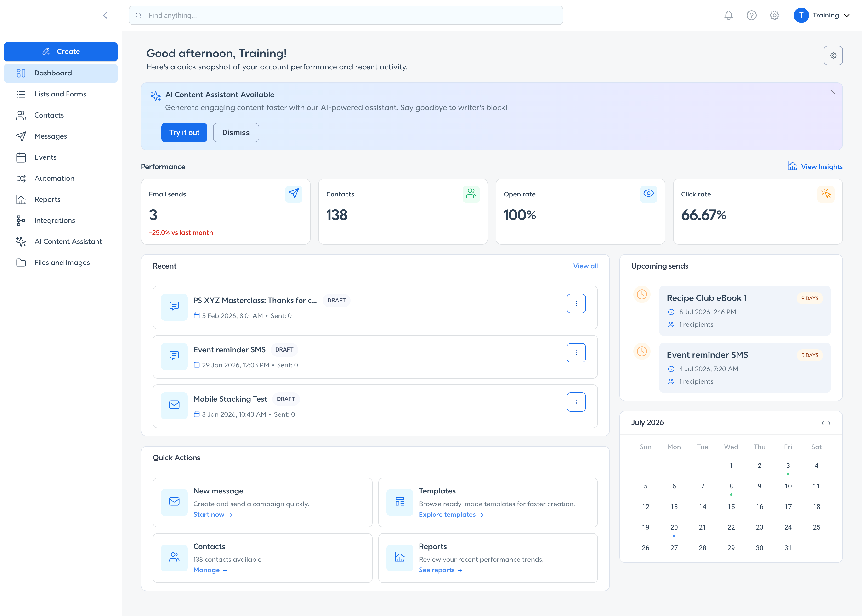Click the Email sends performance card
The height and width of the screenshot is (616, 862).
click(x=225, y=212)
